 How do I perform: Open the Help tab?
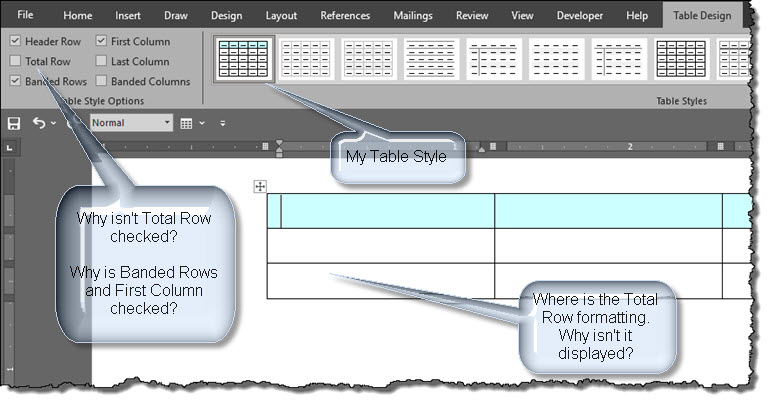click(637, 15)
